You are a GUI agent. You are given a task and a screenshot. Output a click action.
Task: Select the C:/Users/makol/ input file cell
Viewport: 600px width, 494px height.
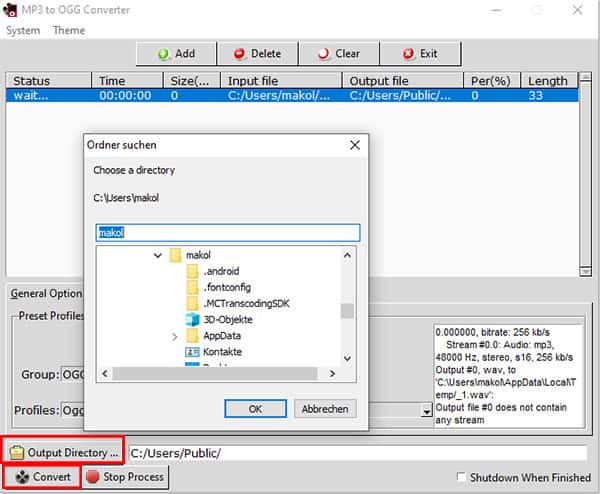click(281, 95)
